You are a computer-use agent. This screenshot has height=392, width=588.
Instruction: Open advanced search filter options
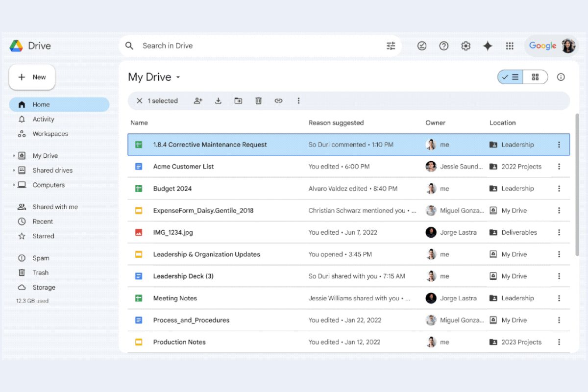[x=391, y=46]
